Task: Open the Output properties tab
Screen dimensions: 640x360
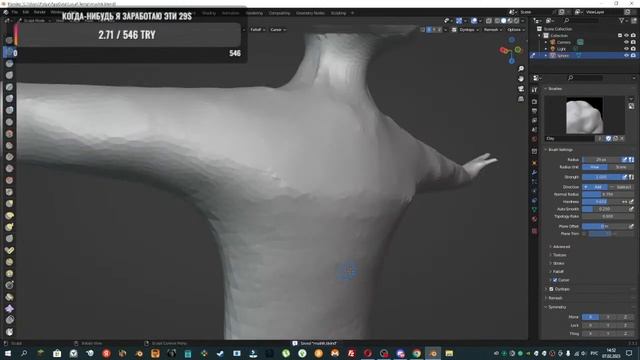Action: (535, 111)
